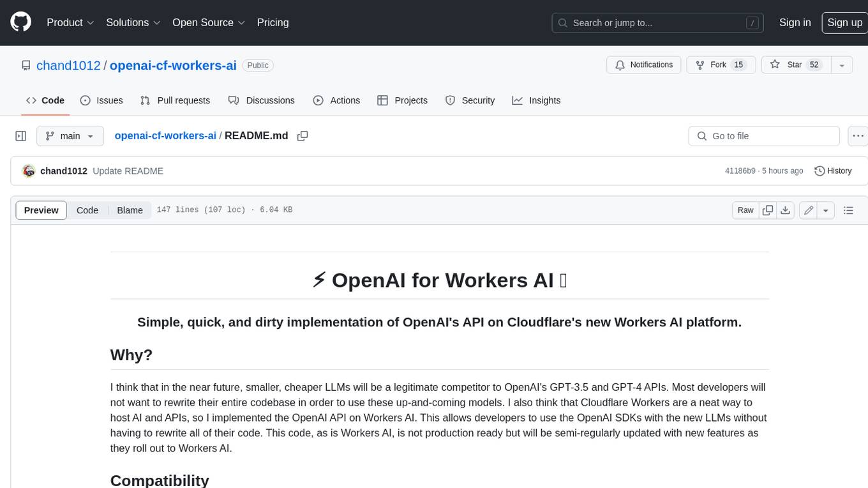Open the chand1012 owner profile link
The width and height of the screenshot is (868, 488).
click(x=68, y=65)
